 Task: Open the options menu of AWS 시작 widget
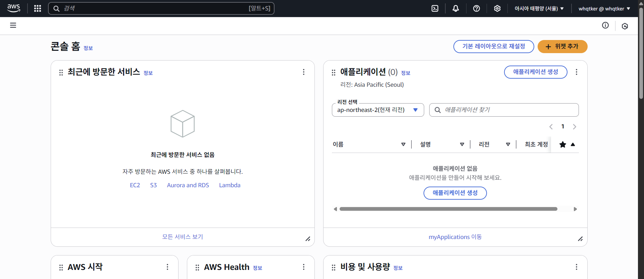pyautogui.click(x=167, y=267)
